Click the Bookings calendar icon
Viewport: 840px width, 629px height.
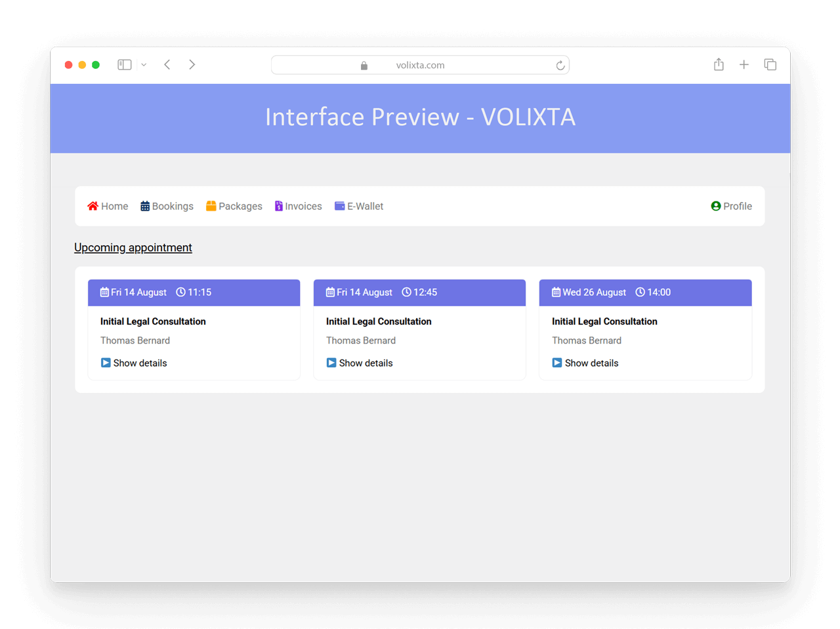click(145, 206)
